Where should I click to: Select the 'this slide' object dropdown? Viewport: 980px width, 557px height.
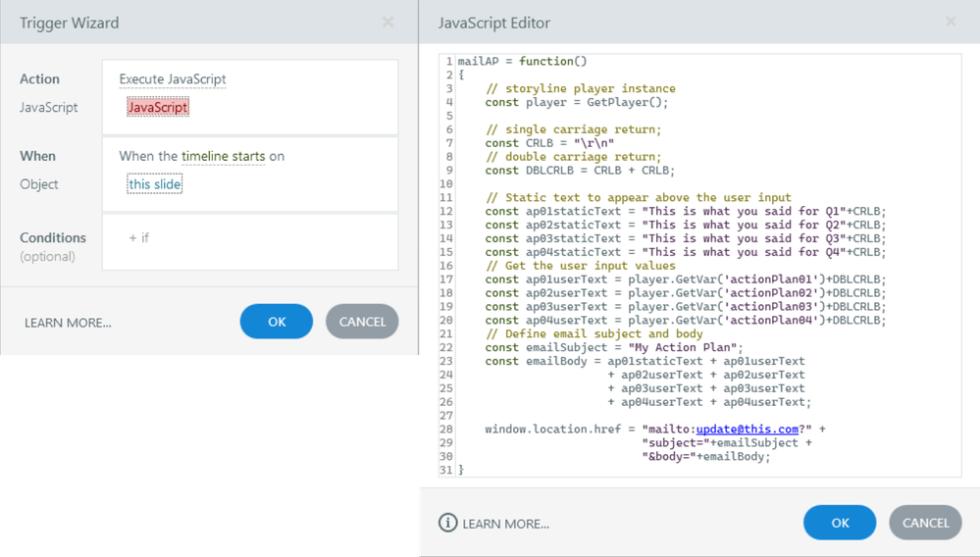pos(155,184)
